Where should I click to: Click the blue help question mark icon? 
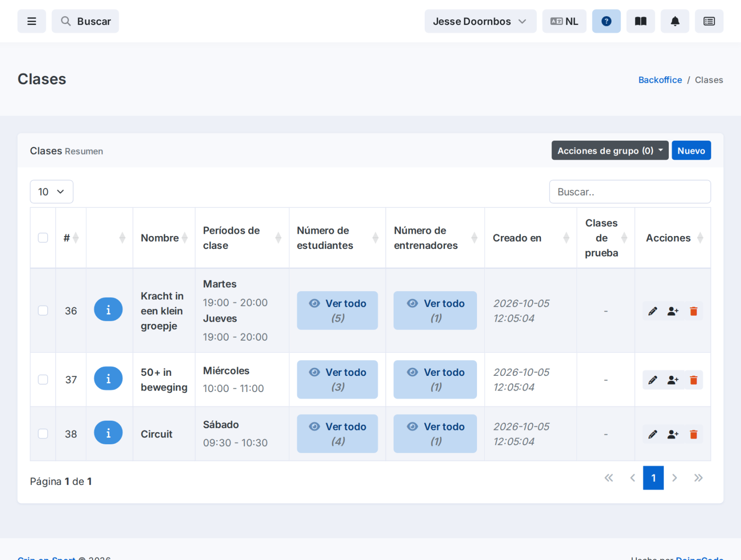pyautogui.click(x=606, y=21)
